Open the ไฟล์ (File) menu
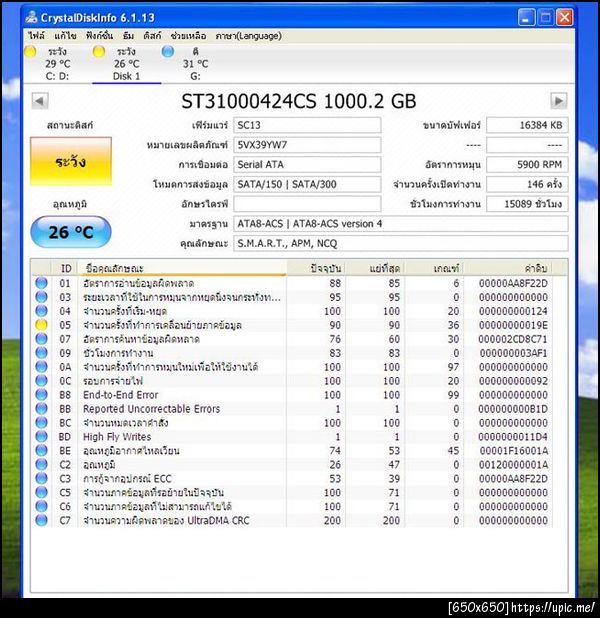The image size is (600, 618). coord(36,36)
